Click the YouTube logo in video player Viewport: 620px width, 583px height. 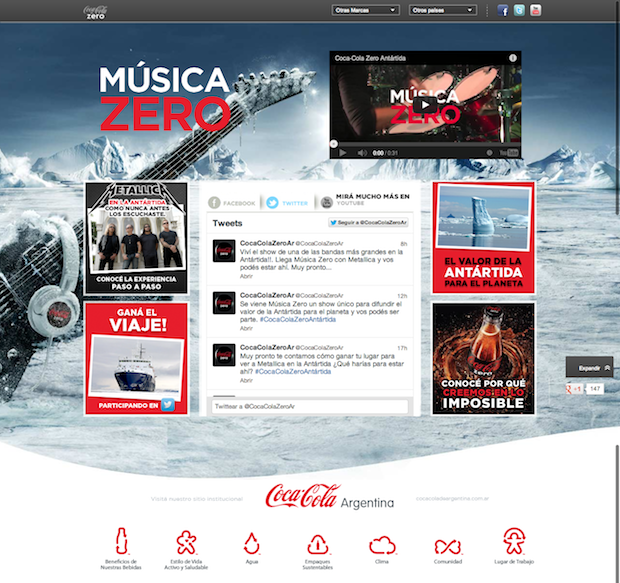(x=508, y=153)
